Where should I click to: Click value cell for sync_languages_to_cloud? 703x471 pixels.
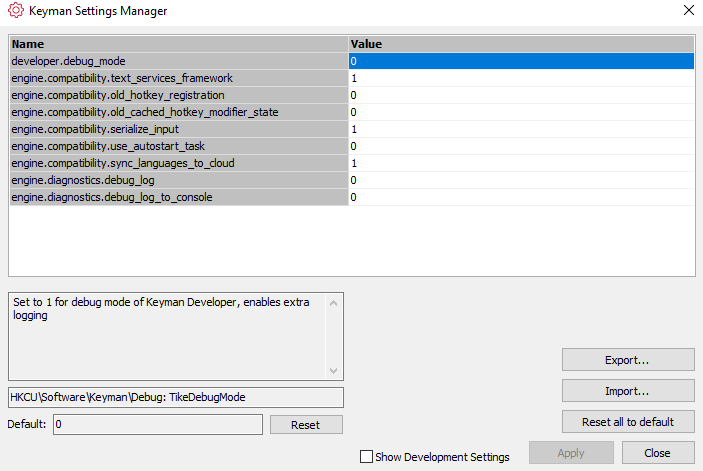click(521, 163)
